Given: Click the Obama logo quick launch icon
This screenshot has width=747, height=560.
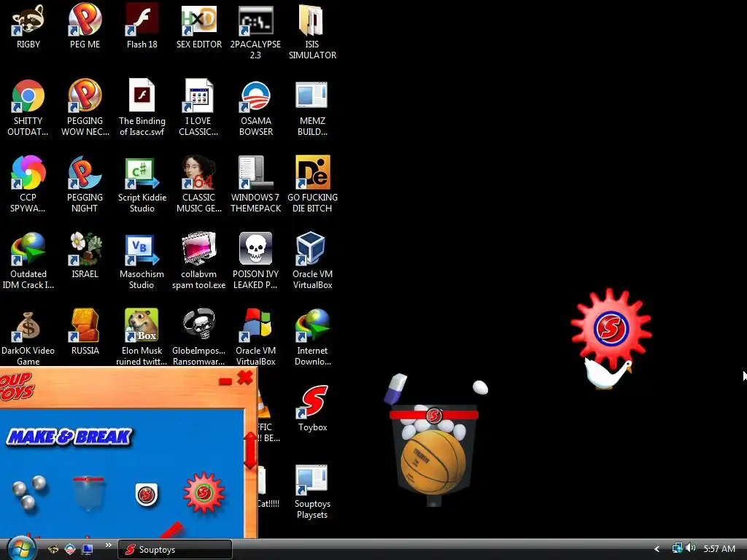Looking at the screenshot, I should pos(70,550).
